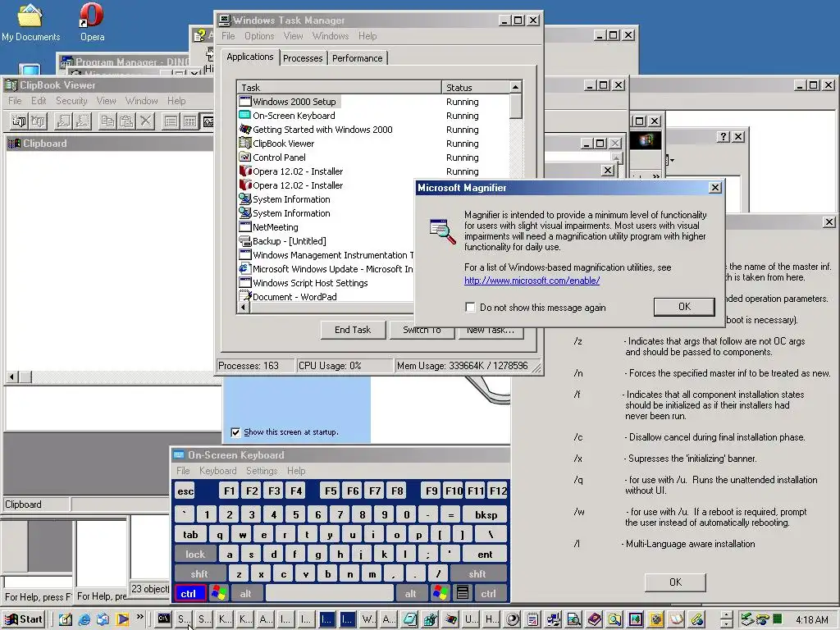
Task: Click the 4:18 AM clock in the tray
Action: [x=811, y=620]
